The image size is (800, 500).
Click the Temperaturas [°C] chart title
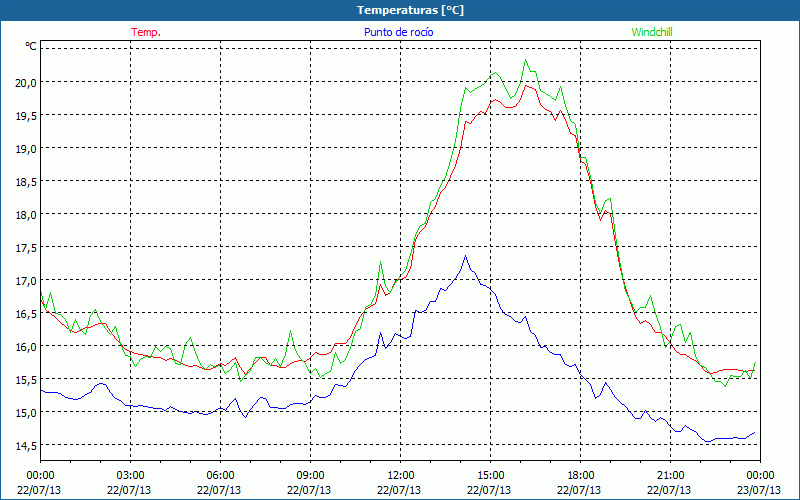pos(410,10)
